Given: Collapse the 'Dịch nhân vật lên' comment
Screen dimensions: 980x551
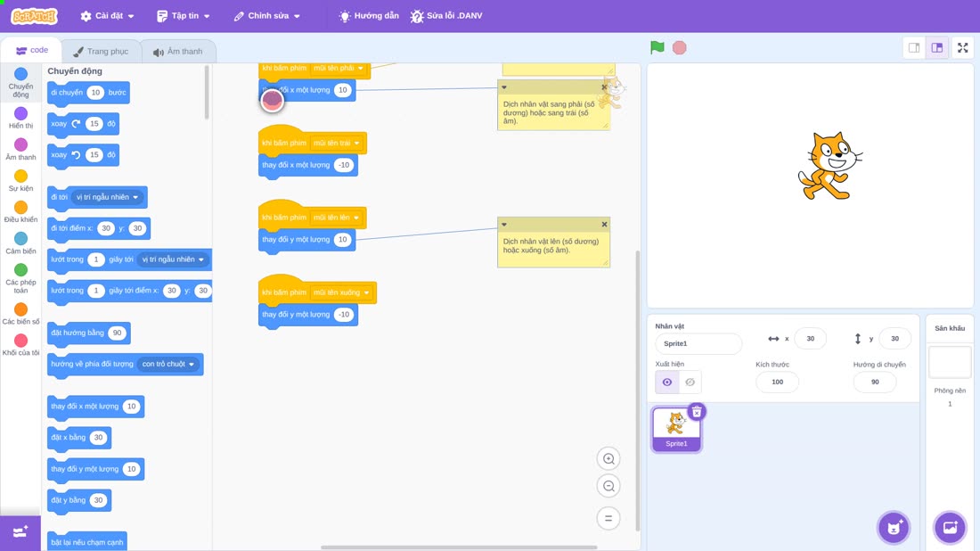Looking at the screenshot, I should coord(503,225).
